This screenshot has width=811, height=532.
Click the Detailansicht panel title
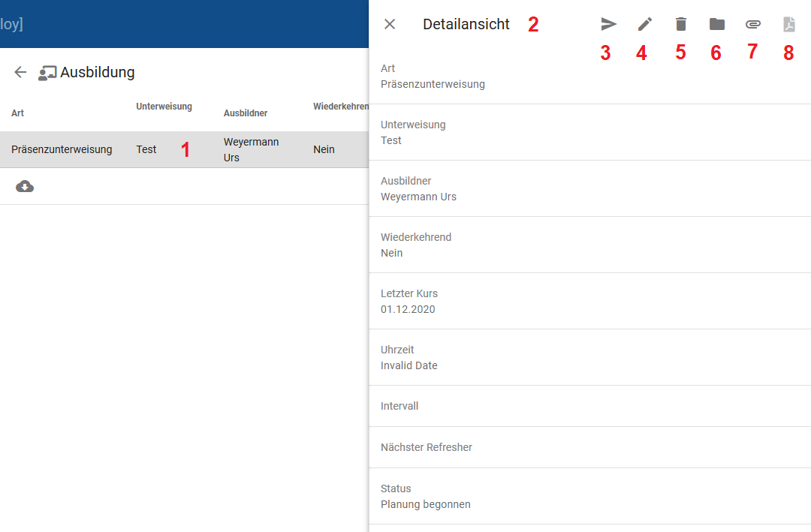click(x=466, y=24)
